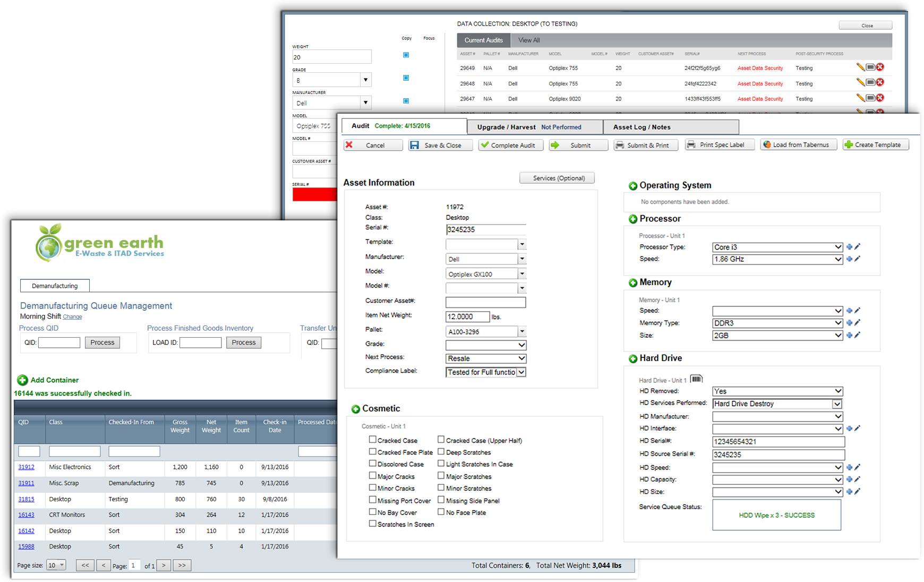
Task: Click the pencil edit icon next to Processor Type
Action: pos(858,247)
